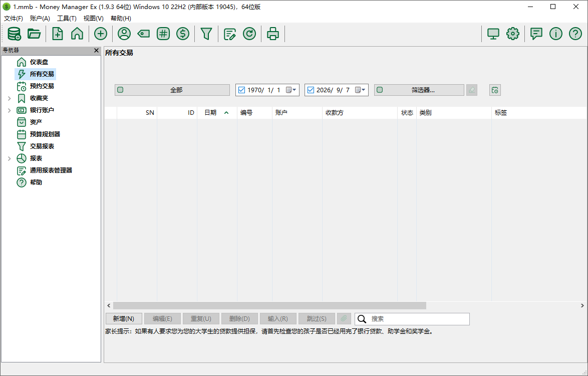
Task: Expand the 报表 tree node
Action: (x=10, y=158)
